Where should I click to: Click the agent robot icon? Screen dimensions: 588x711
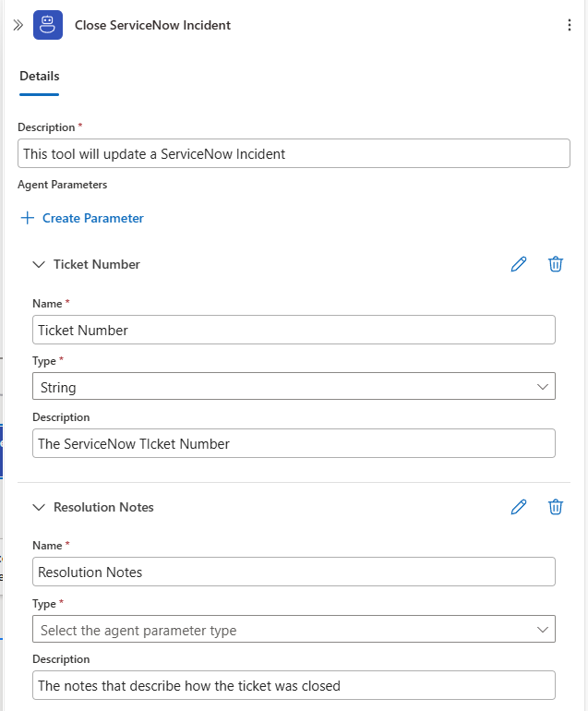tap(48, 25)
